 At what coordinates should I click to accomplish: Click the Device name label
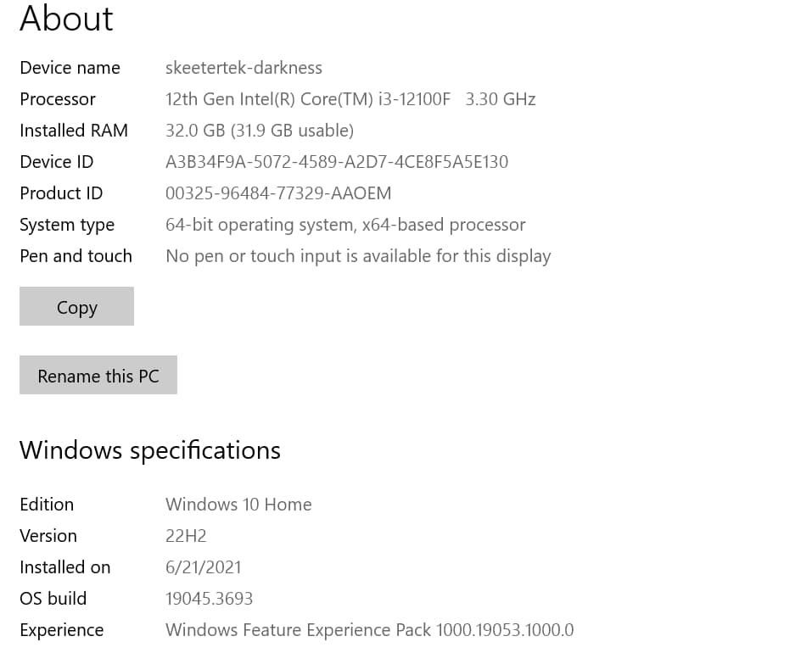tap(70, 68)
